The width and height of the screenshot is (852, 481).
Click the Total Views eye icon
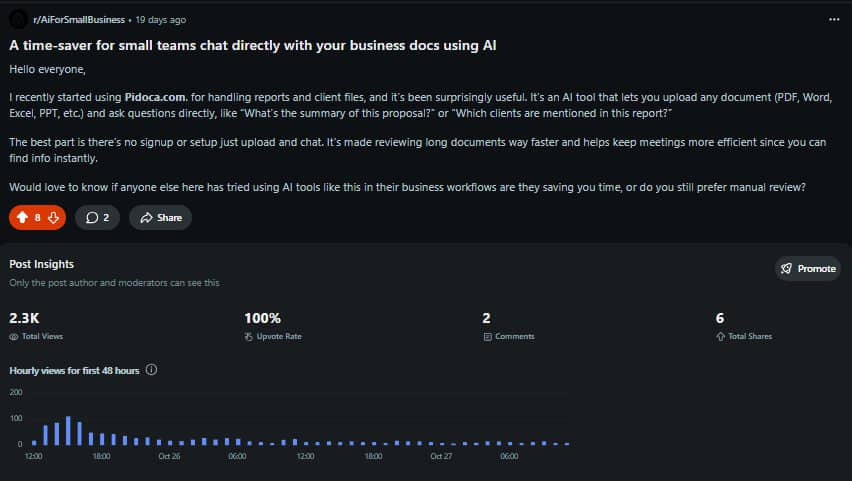14,337
